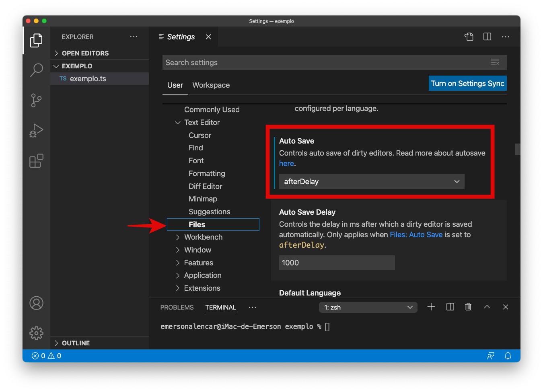Open the Files: Auto Save link
The image size is (543, 392).
(416, 235)
